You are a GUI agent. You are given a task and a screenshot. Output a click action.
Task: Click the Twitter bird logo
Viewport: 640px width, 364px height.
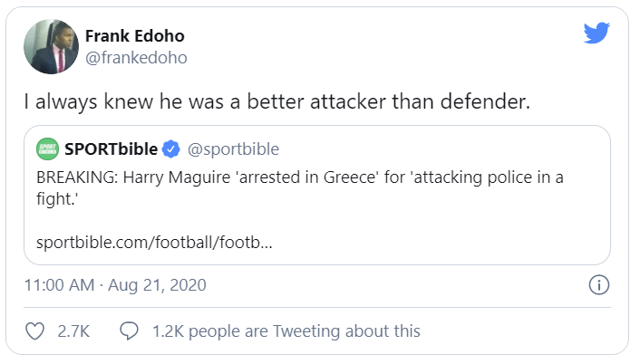click(596, 34)
